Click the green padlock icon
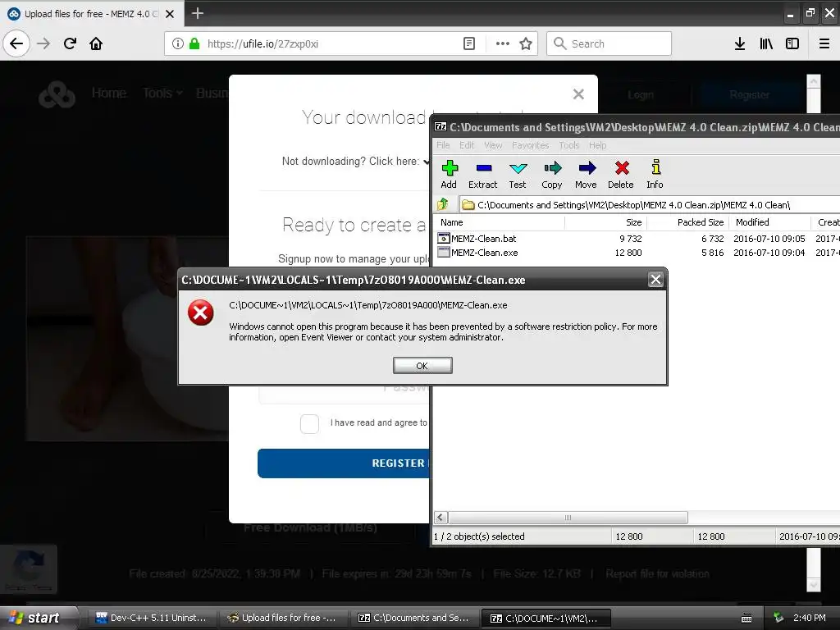The image size is (840, 630). [x=194, y=43]
